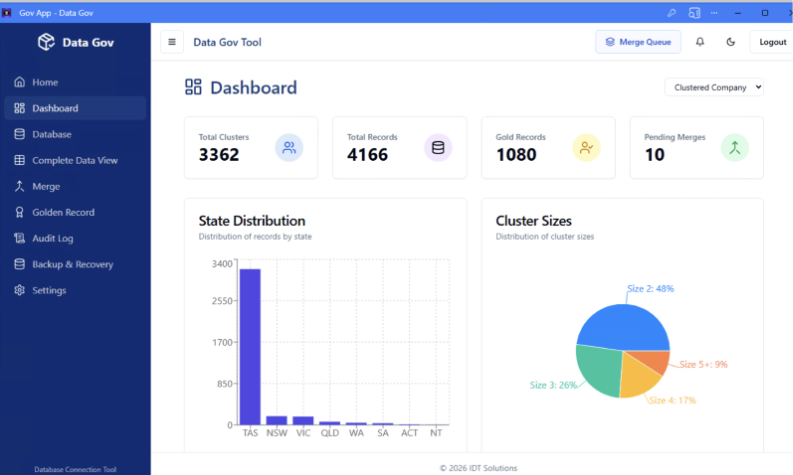
Task: Click the State Distribution heading
Action: point(252,221)
